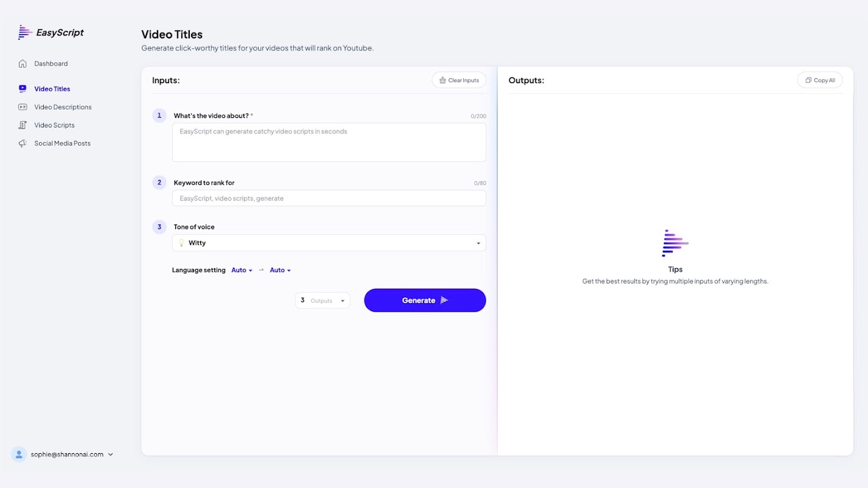Click the arrow icon on Generate button
The height and width of the screenshot is (488, 868).
pos(444,300)
